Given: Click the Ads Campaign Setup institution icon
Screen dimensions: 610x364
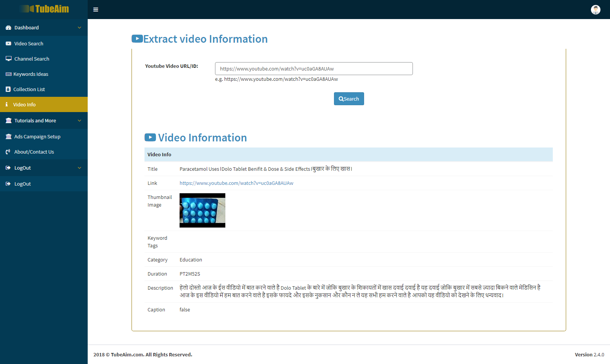Looking at the screenshot, I should click(8, 136).
